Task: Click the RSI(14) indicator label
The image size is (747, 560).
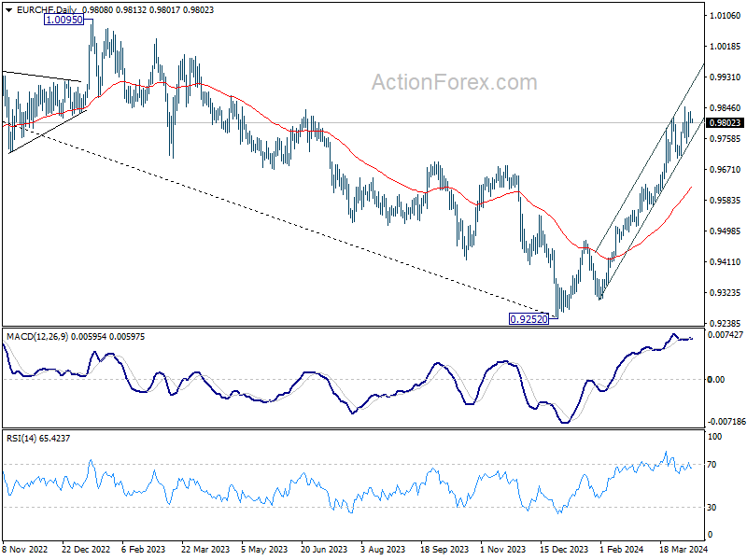Action: tap(21, 438)
